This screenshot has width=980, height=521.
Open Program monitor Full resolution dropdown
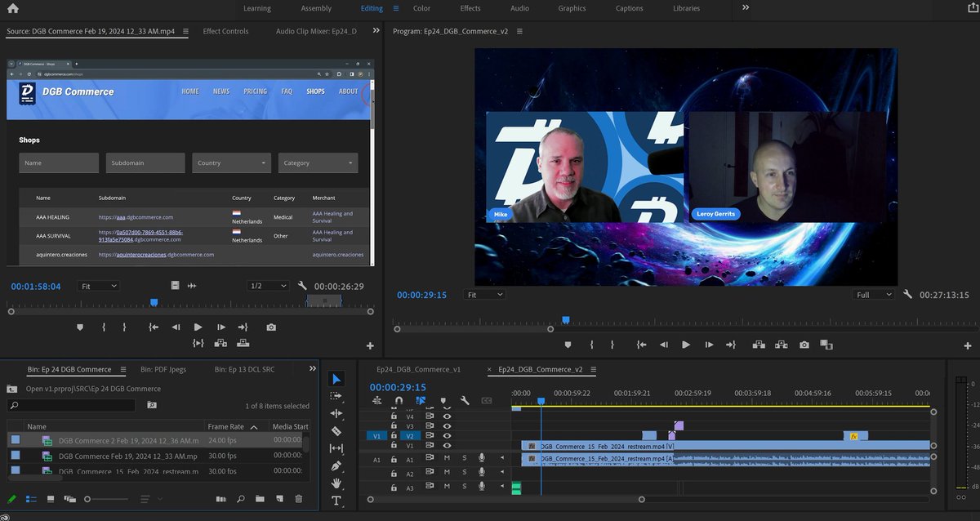point(873,295)
